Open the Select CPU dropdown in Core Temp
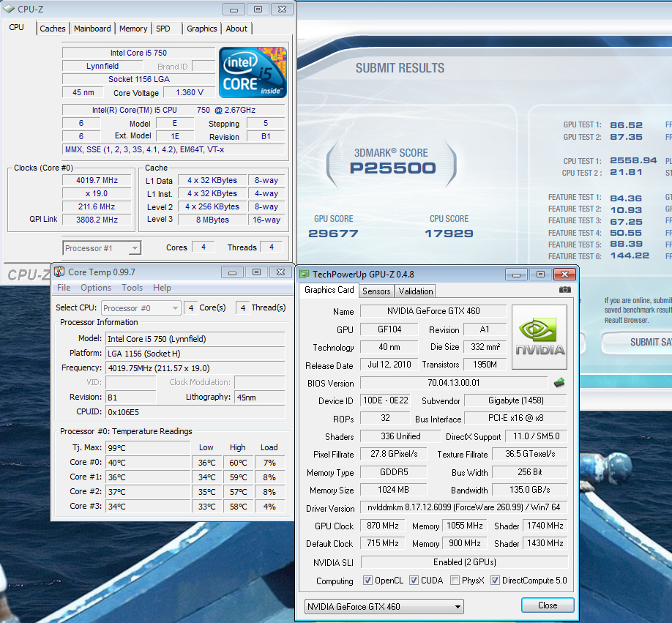The width and height of the screenshot is (672, 623). click(141, 308)
